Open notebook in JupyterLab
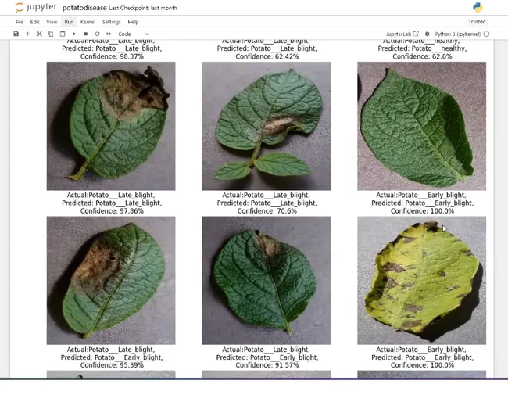The width and height of the screenshot is (508, 420). pyautogui.click(x=402, y=34)
